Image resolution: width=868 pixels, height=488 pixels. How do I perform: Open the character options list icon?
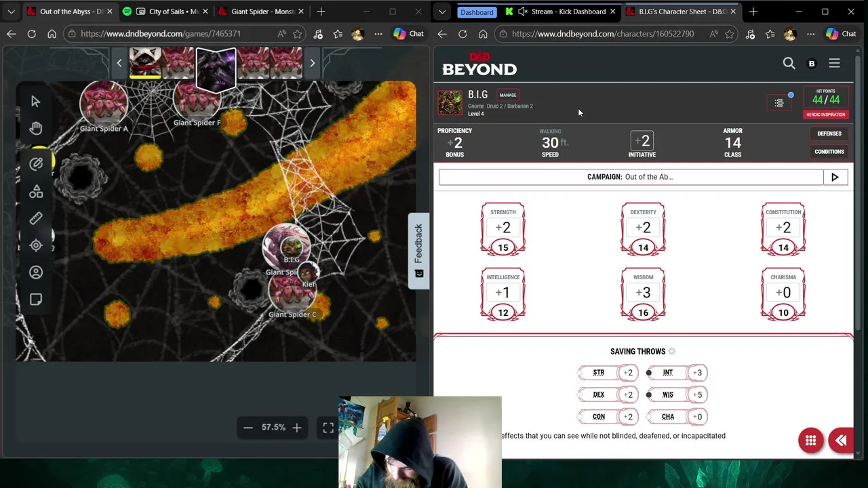(x=779, y=103)
